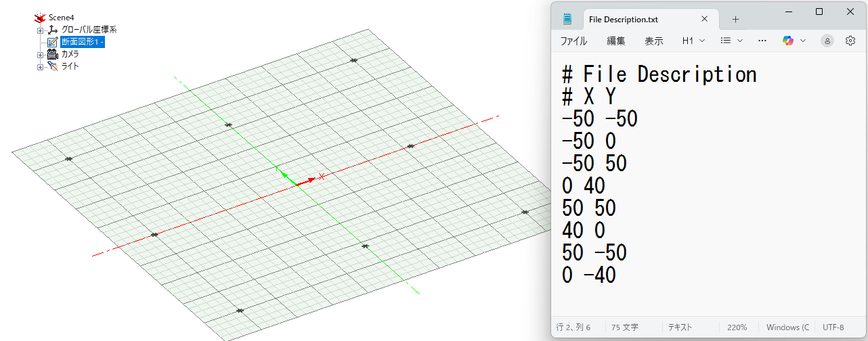The height and width of the screenshot is (341, 868).
Task: Select the グローバル座標系 item
Action: coord(89,30)
